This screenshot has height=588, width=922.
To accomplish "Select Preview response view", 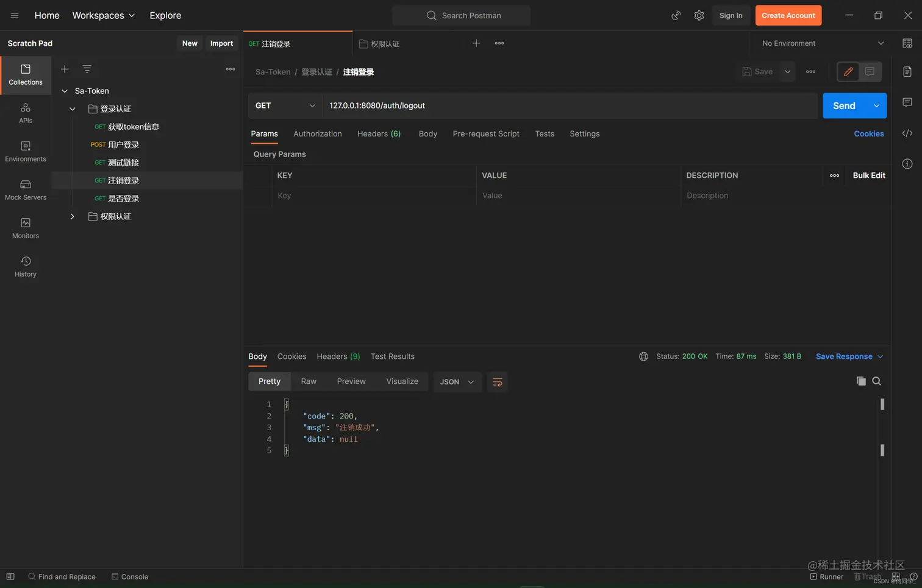I will click(351, 381).
